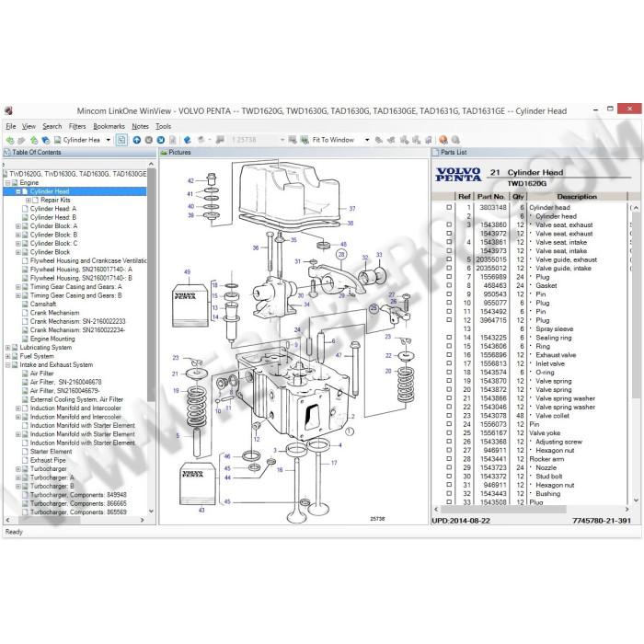Click callout 37 on the cylinder head diagram
The image size is (644, 644).
pyautogui.click(x=352, y=209)
